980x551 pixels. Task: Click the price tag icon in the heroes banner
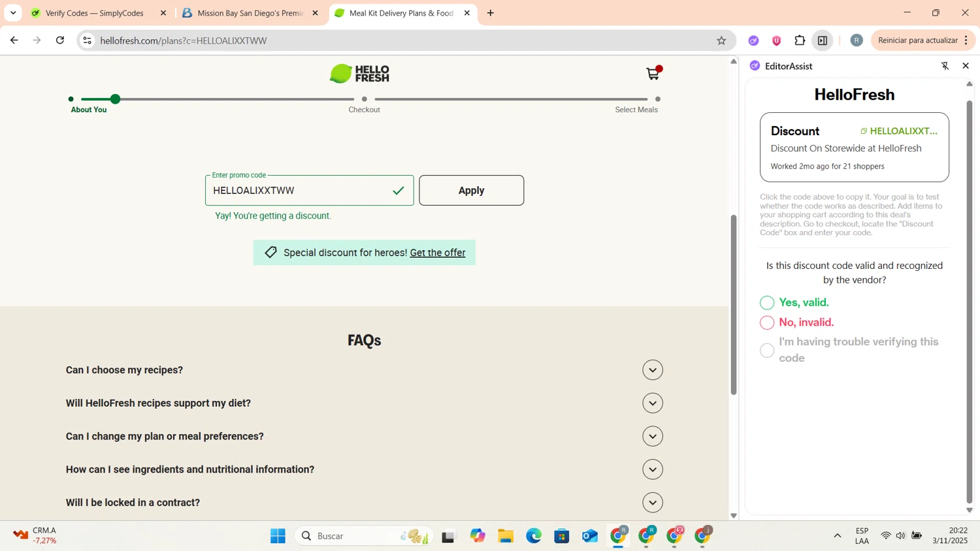coord(270,252)
